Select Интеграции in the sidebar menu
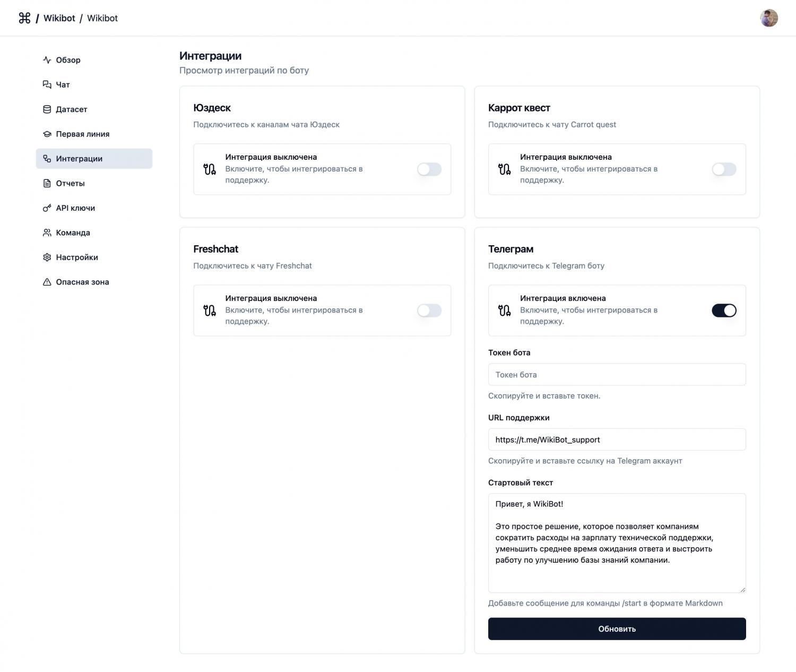 pos(79,159)
